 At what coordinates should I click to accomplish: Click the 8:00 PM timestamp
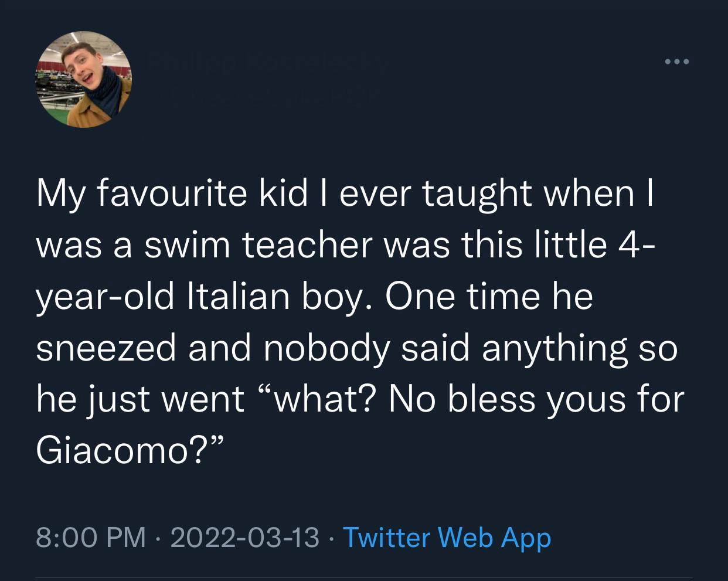(91, 537)
